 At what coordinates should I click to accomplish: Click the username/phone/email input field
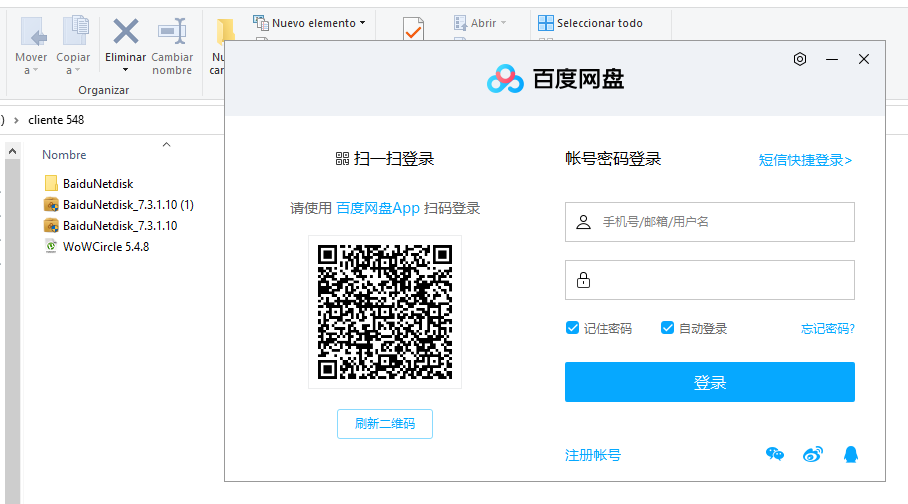pos(709,222)
